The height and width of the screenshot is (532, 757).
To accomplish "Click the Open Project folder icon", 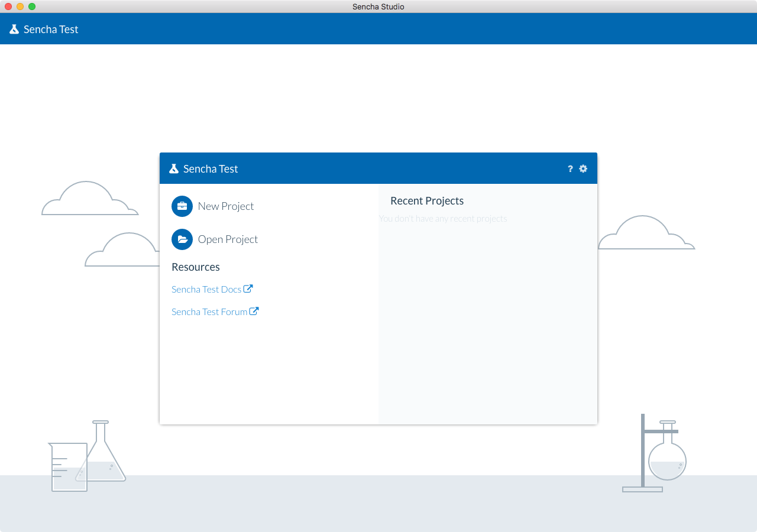I will pyautogui.click(x=182, y=239).
